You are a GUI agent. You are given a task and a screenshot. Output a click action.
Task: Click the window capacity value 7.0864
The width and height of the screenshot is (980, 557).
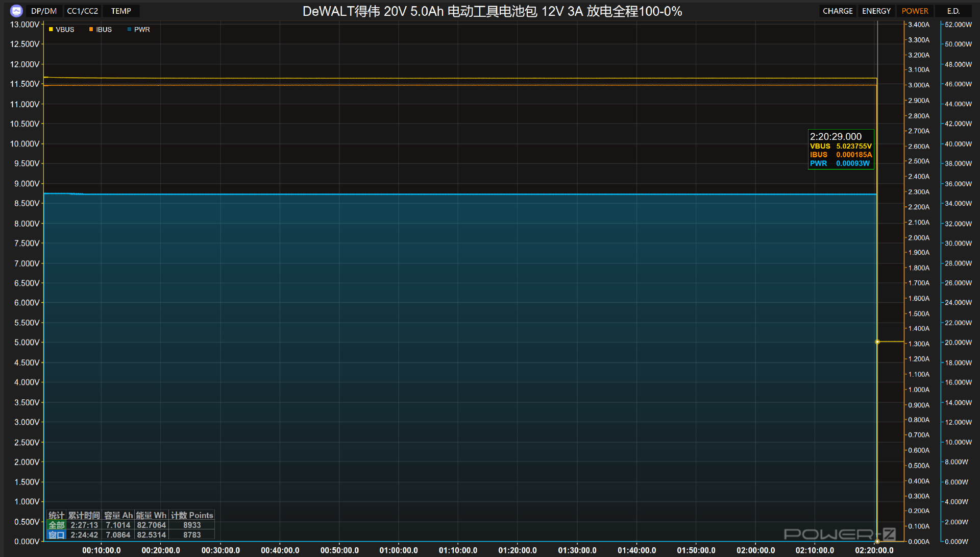(118, 535)
